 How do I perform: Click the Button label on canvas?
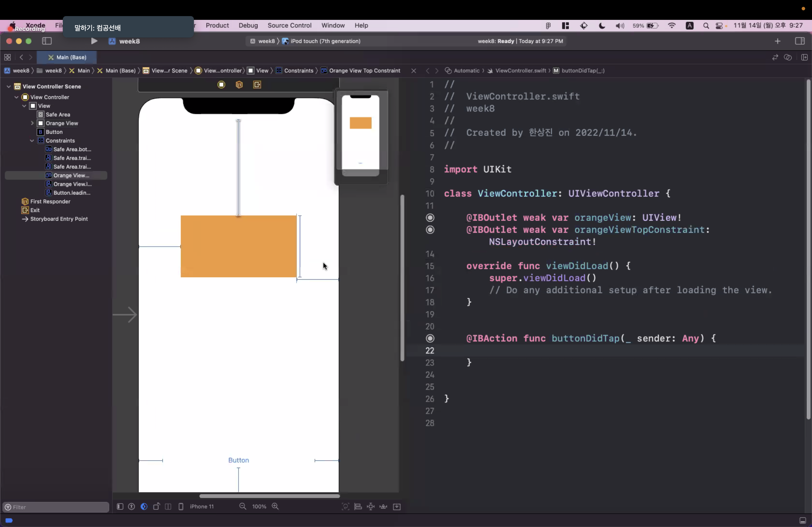coord(238,460)
